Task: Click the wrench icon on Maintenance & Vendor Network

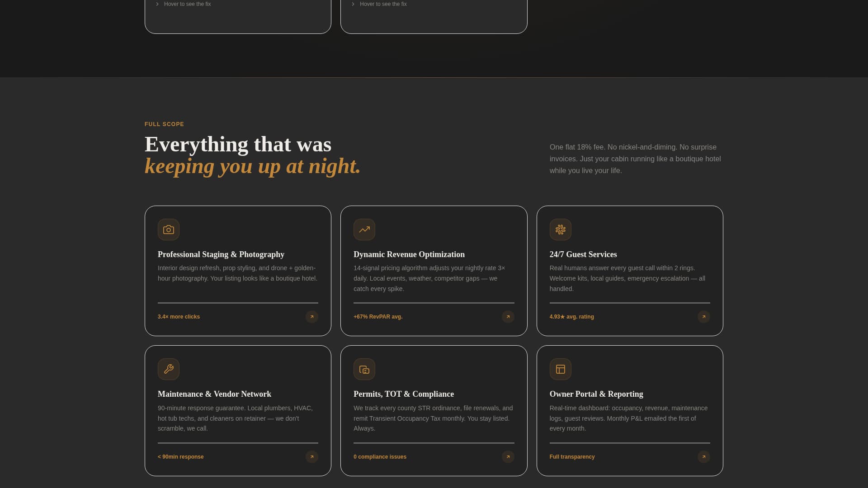Action: coord(168,369)
